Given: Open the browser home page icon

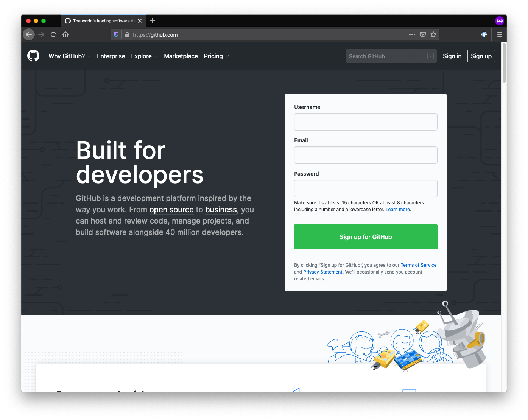Looking at the screenshot, I should pos(65,34).
